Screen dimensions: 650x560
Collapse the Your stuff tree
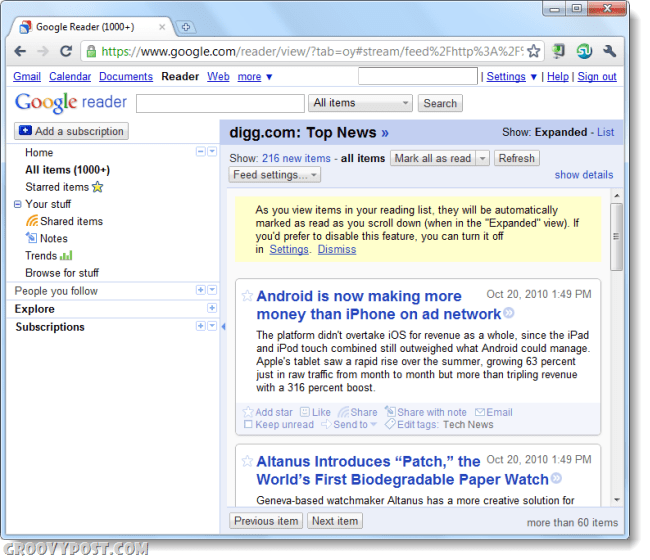tap(17, 204)
